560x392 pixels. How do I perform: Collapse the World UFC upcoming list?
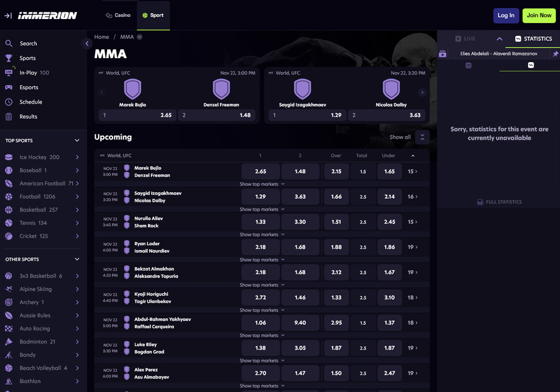coord(412,155)
